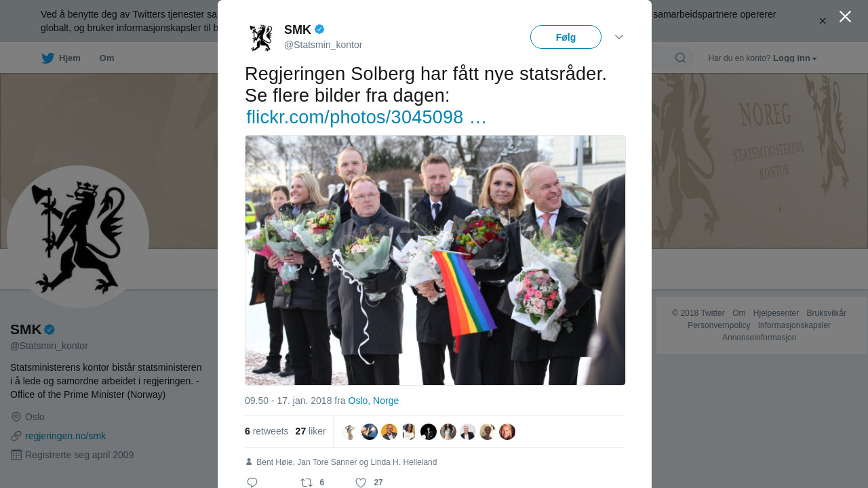Open the Om menu item
Viewport: 868px width, 488px height.
click(107, 58)
